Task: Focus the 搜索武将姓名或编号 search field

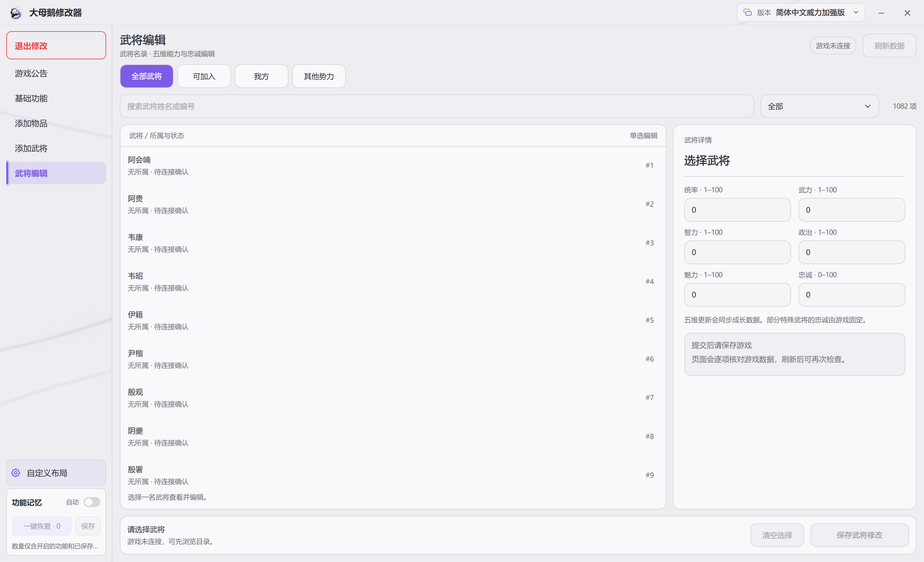Action: tap(437, 106)
